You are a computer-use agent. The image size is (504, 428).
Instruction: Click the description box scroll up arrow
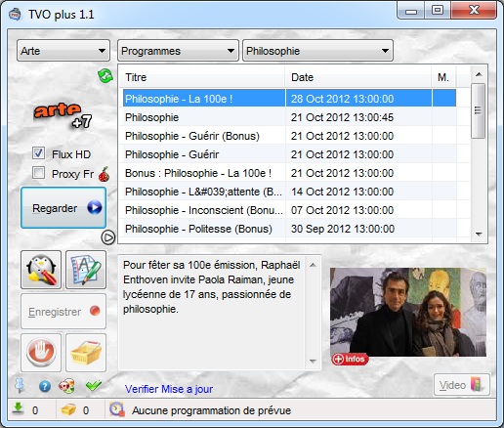pyautogui.click(x=313, y=265)
